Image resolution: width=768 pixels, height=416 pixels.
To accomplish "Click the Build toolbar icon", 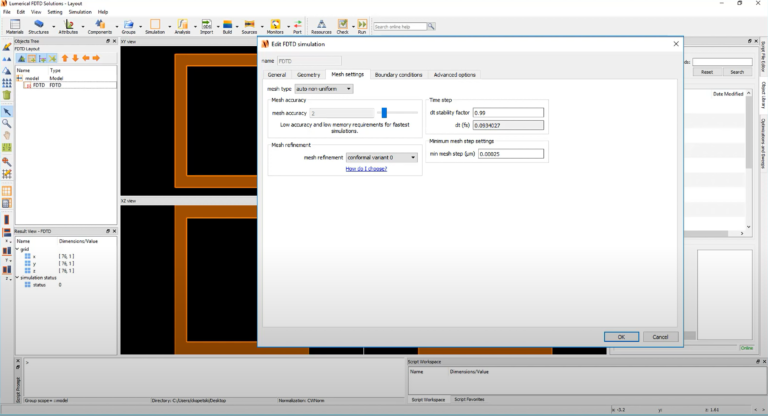I will pos(227,26).
